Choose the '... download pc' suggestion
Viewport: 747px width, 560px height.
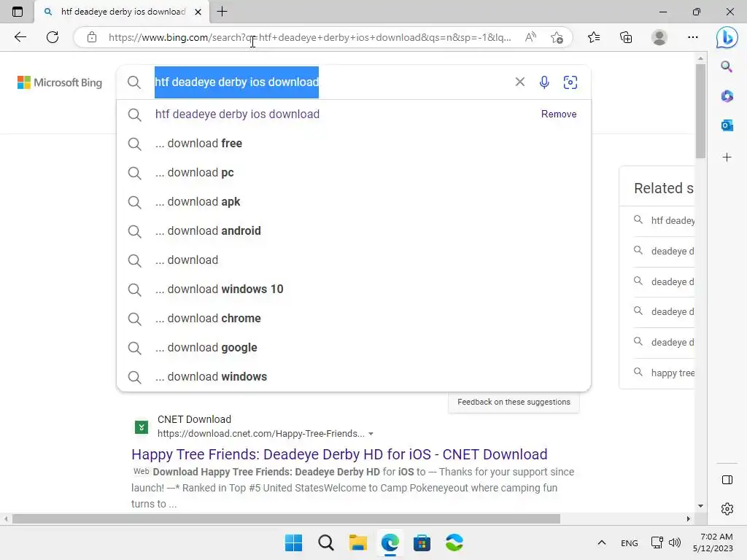(x=354, y=172)
